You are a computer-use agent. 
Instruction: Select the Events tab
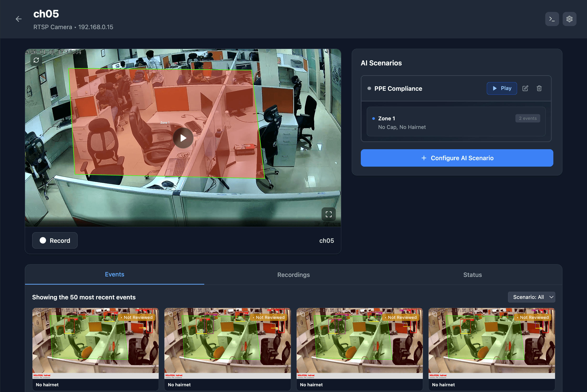coord(115,274)
